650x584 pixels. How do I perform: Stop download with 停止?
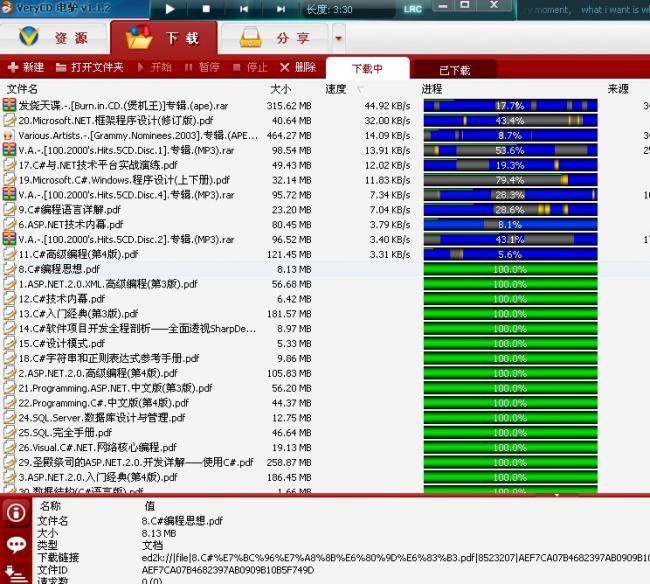tap(250, 67)
